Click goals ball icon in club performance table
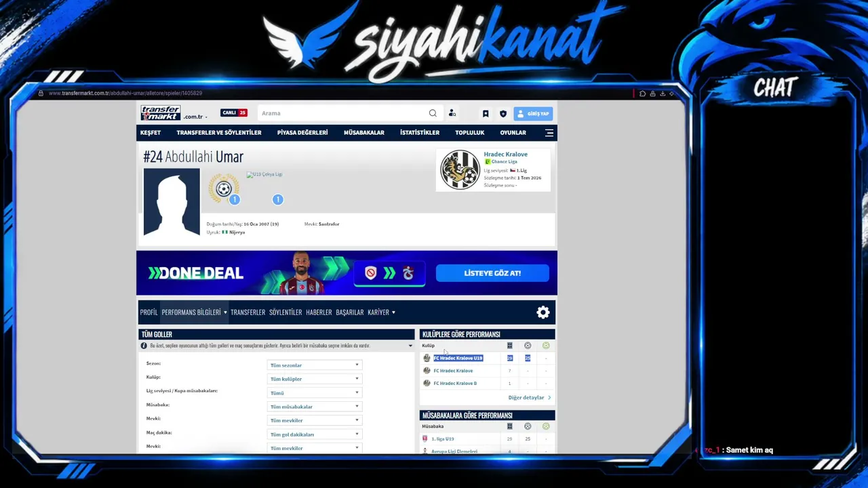Image resolution: width=868 pixels, height=488 pixels. (x=528, y=346)
